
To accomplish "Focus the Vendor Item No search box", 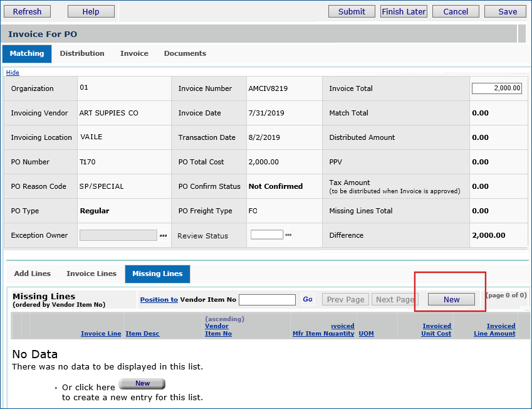I will pyautogui.click(x=267, y=300).
